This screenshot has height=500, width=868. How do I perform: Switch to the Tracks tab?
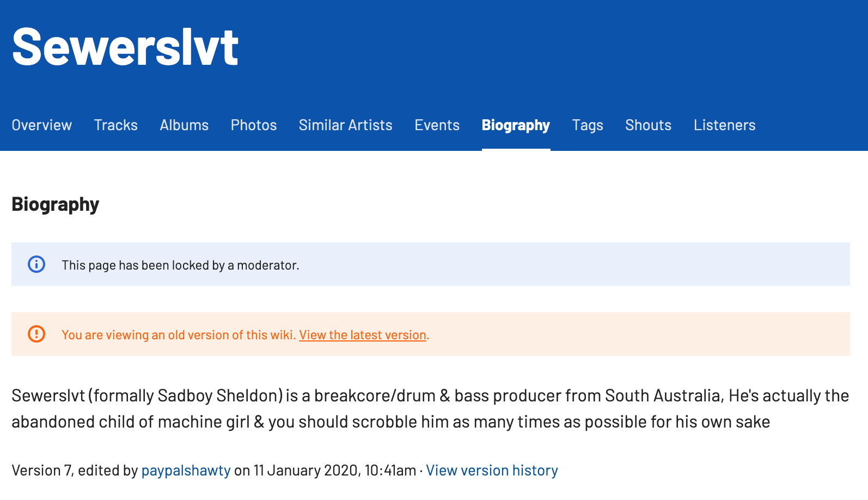click(x=116, y=125)
